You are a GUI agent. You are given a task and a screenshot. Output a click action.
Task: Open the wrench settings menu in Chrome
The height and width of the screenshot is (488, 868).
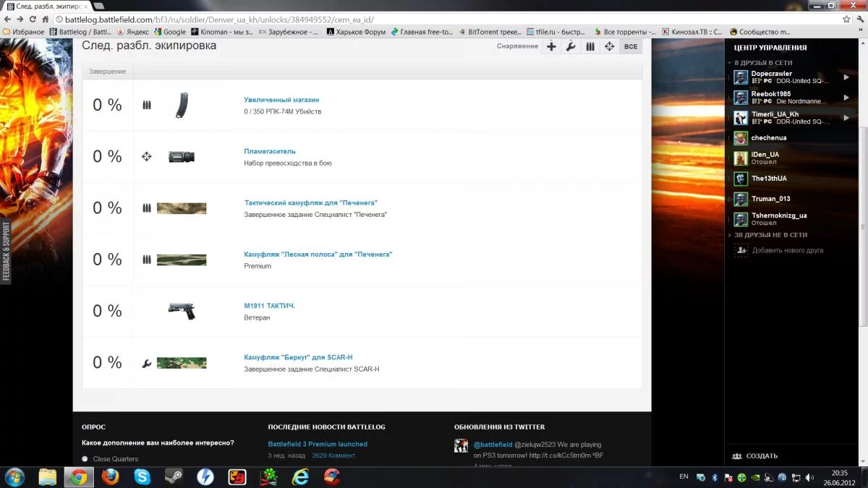[x=859, y=20]
